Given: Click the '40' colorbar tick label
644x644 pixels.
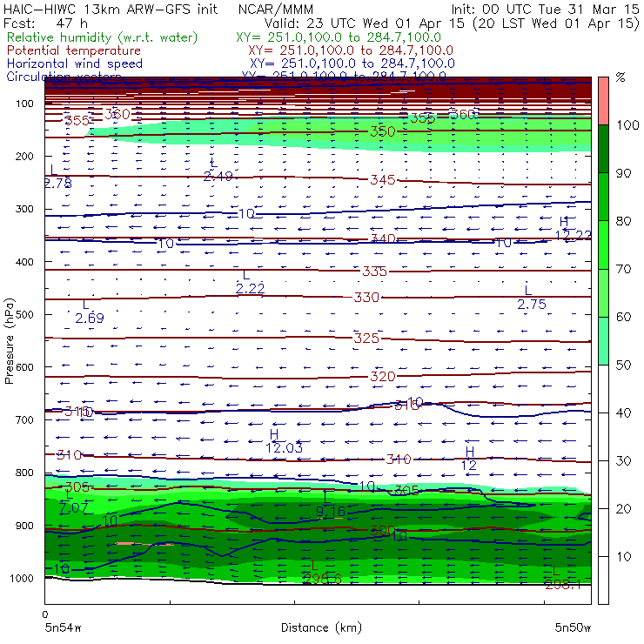Looking at the screenshot, I should 624,413.
